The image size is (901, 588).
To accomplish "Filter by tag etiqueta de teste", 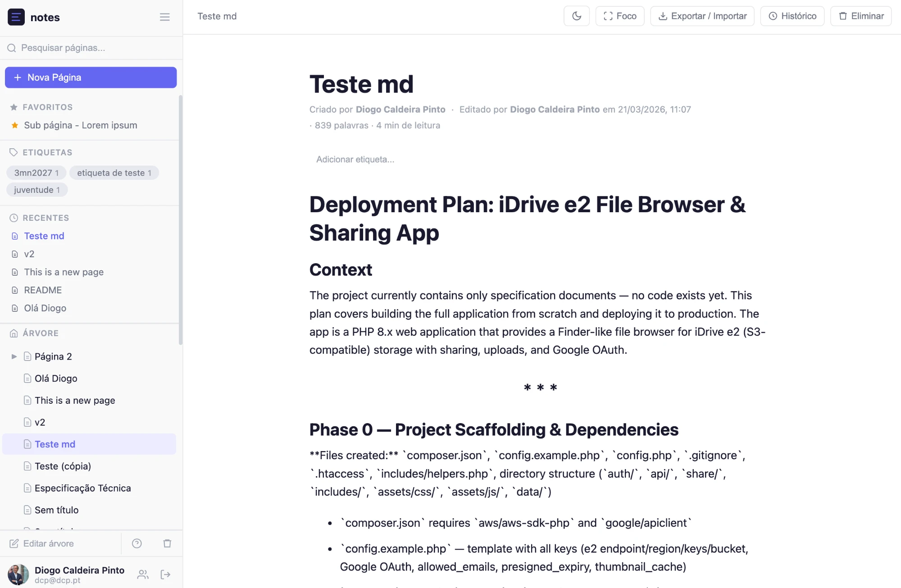I will coord(114,173).
